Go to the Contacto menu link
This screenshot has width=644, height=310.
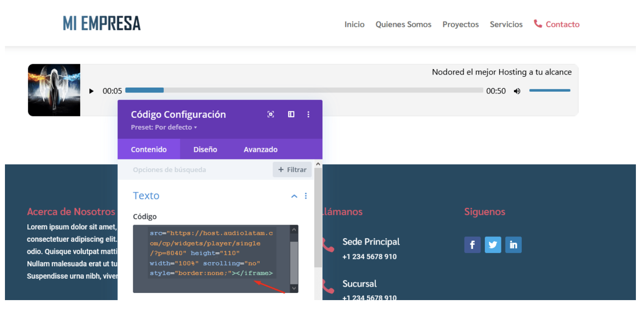562,24
